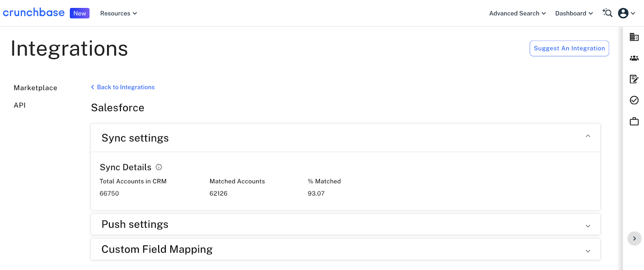Select API in the left navigation
The image size is (644, 270).
click(20, 105)
